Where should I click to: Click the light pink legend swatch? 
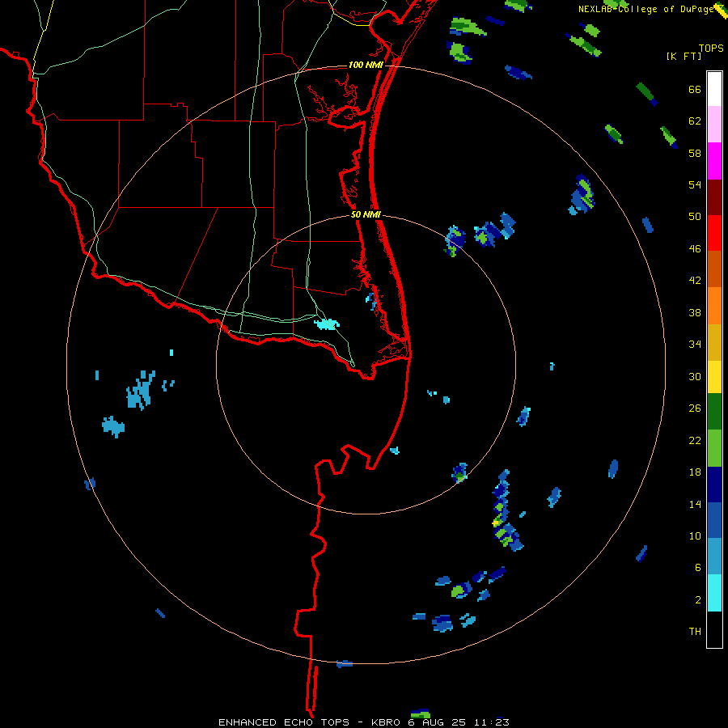714,124
